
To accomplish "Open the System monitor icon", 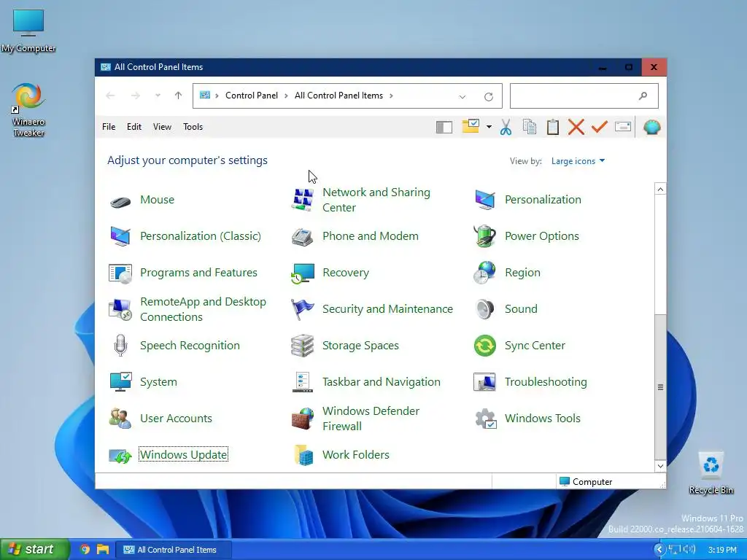I will click(120, 382).
